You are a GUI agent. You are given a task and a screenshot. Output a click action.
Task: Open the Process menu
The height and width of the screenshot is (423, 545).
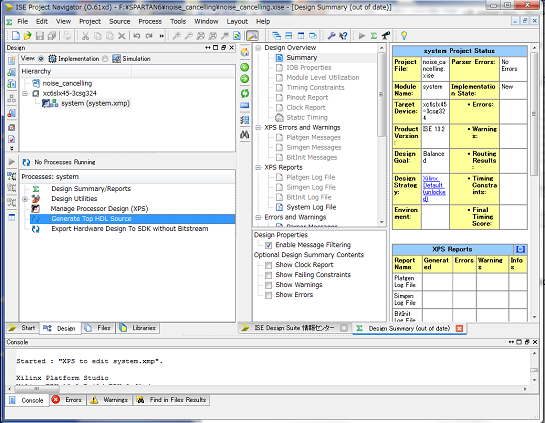click(x=150, y=22)
